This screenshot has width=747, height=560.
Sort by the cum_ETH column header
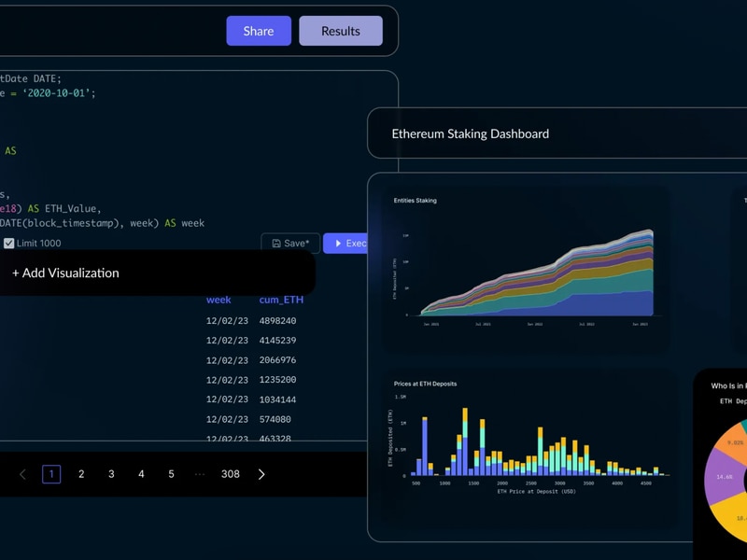[281, 300]
